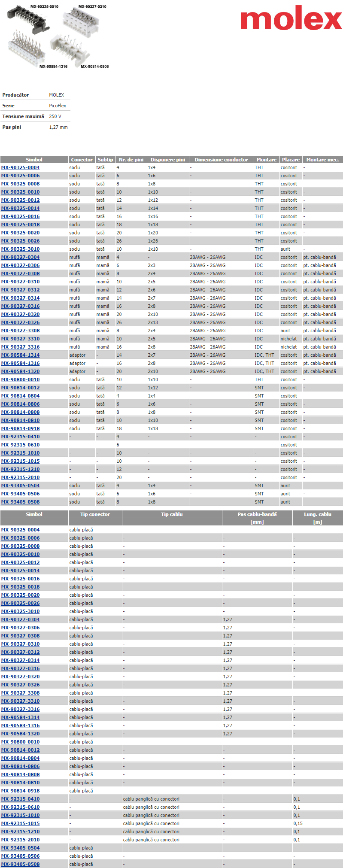
Task: Open MX-93405-0508 link in the 1x8 aurit row
Action: pyautogui.click(x=20, y=502)
